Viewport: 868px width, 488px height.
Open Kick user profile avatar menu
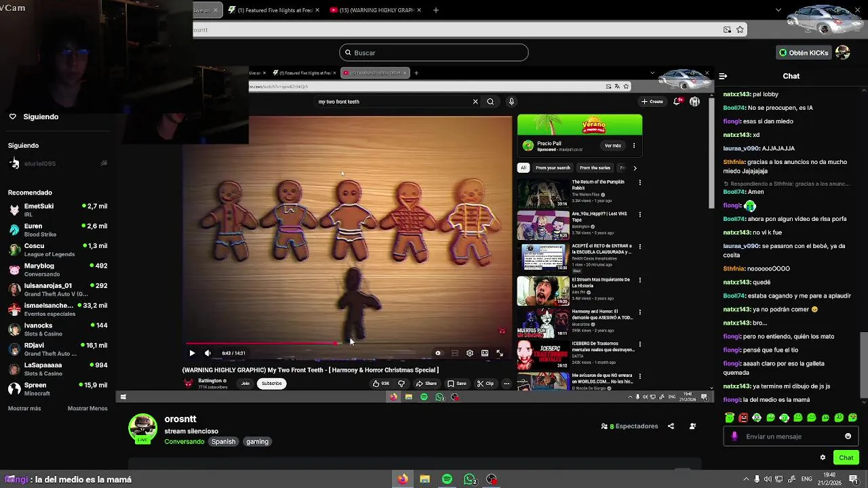coord(842,52)
